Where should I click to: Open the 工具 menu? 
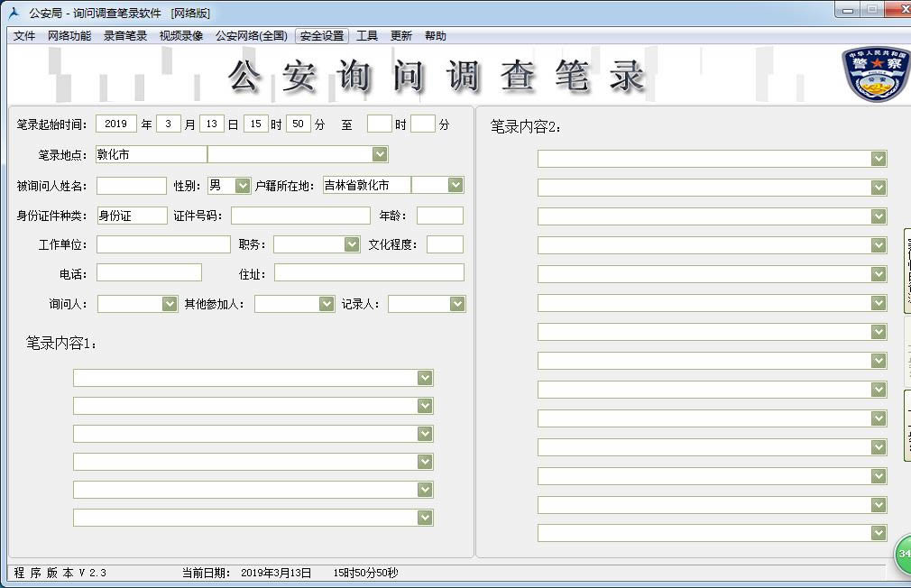tap(367, 36)
